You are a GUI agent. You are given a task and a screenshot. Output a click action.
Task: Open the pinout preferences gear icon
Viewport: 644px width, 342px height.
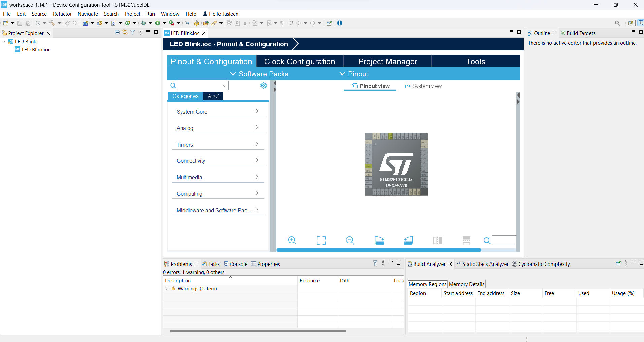click(263, 85)
